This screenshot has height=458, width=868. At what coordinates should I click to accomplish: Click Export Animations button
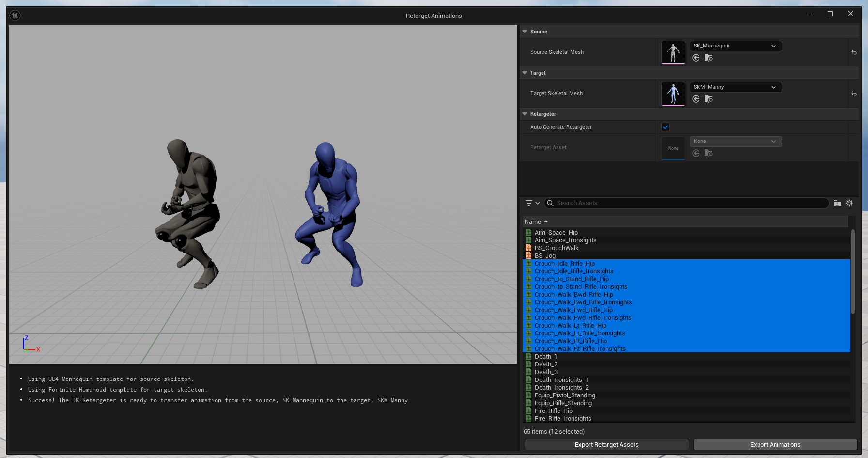775,444
